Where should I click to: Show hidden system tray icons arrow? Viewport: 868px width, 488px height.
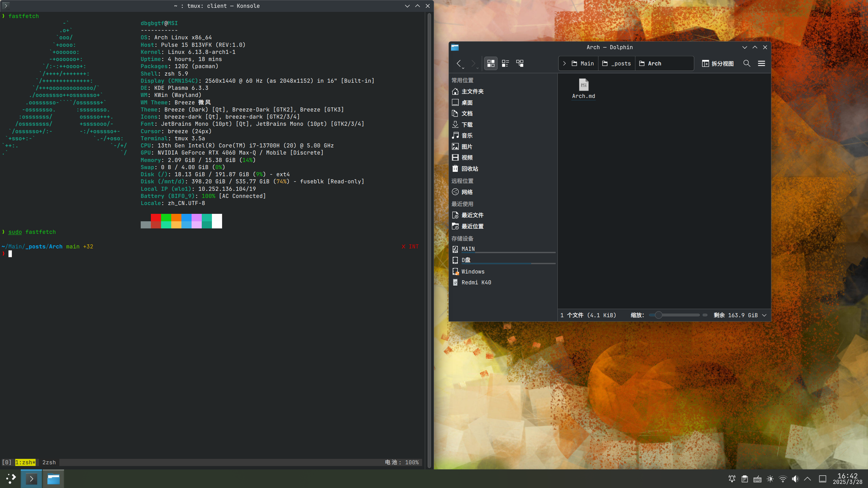coord(808,479)
